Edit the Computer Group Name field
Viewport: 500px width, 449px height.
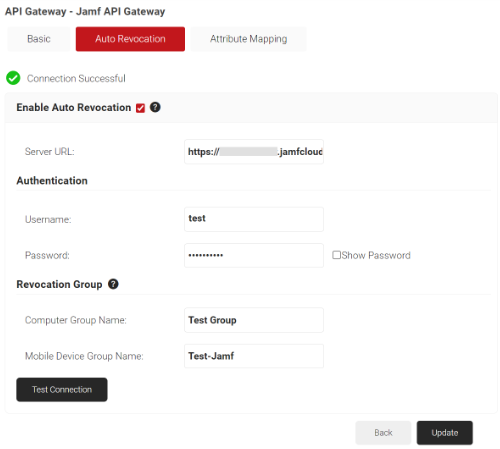[254, 320]
